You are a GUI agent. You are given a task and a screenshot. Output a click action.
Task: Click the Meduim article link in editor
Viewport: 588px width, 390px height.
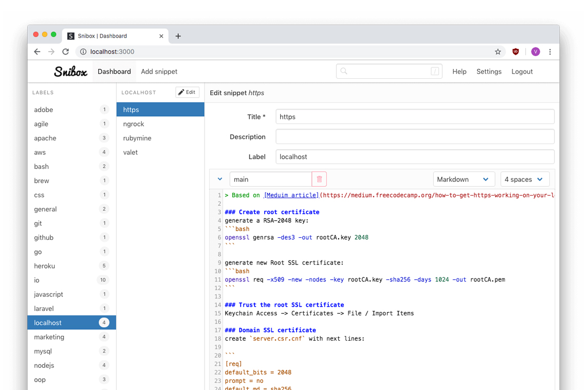click(x=291, y=195)
